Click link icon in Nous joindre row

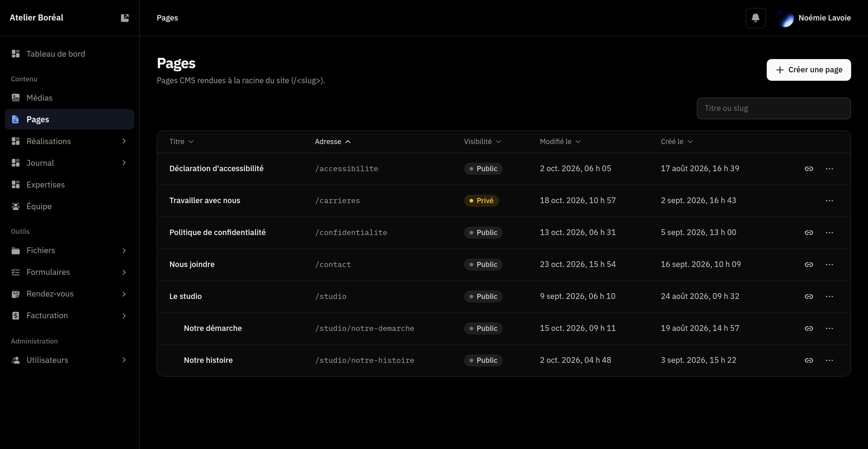coord(809,264)
